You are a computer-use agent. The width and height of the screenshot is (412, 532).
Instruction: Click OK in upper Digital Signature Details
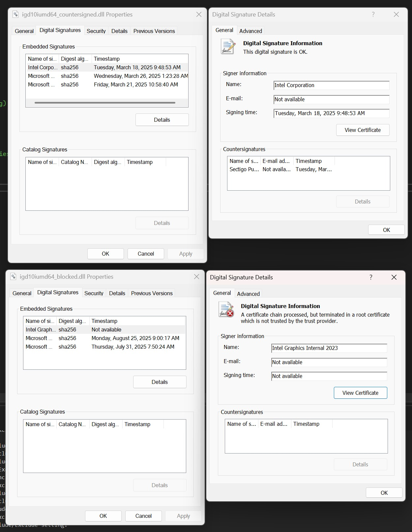tap(386, 230)
